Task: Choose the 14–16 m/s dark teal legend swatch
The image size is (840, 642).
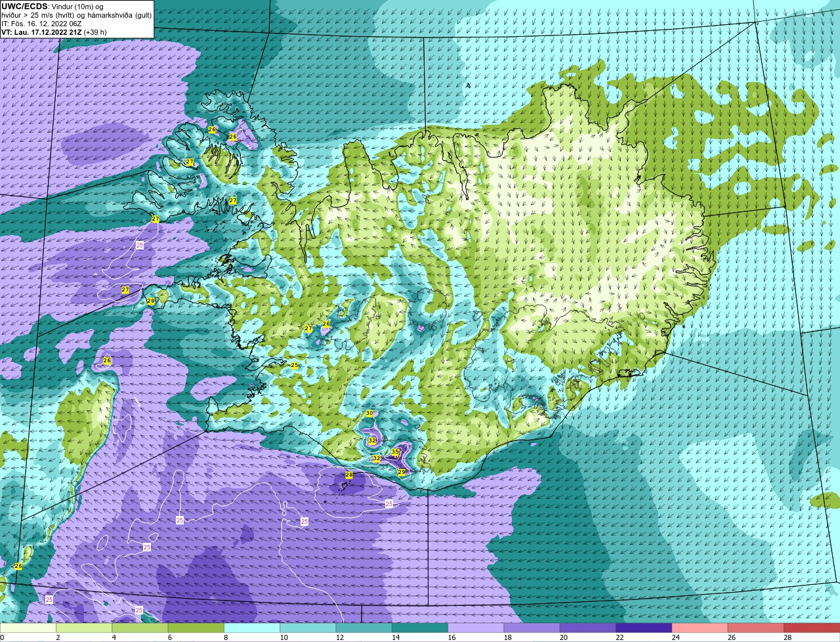Action: [420, 628]
